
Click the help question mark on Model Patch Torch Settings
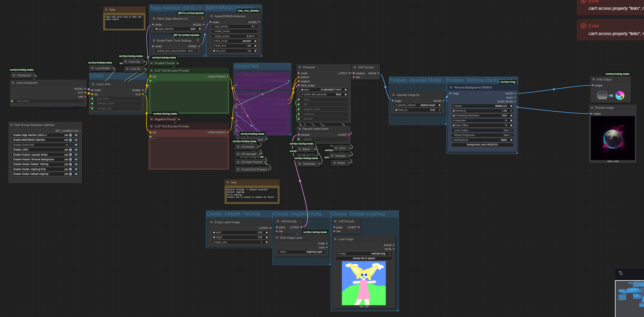coord(198,41)
